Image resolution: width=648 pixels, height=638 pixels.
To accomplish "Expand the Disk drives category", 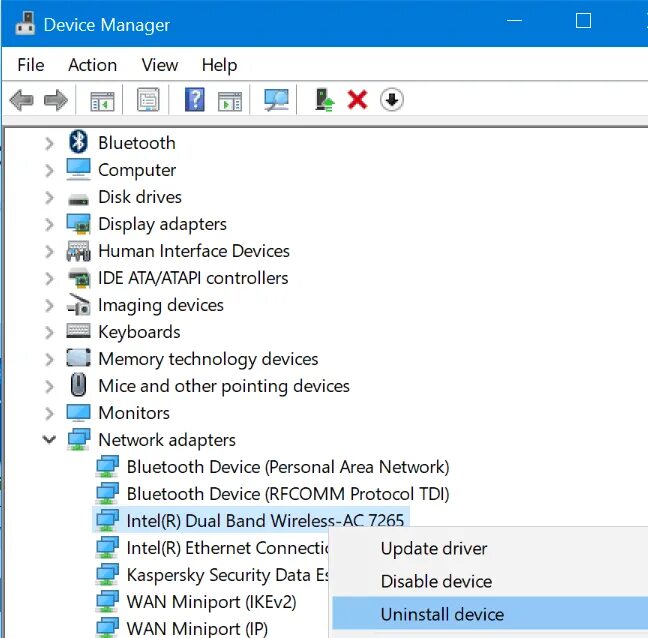I will (49, 198).
